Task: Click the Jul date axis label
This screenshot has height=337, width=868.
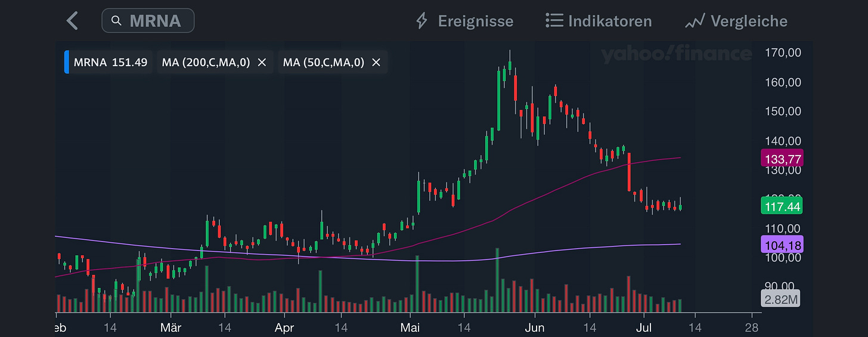Action: click(644, 327)
